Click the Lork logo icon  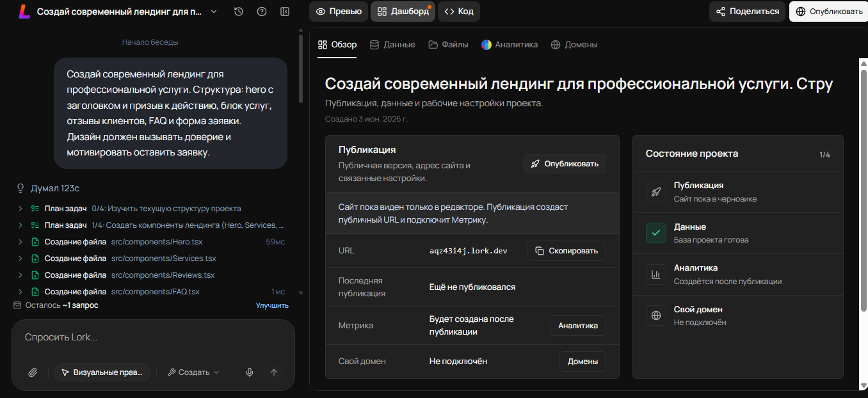(24, 12)
